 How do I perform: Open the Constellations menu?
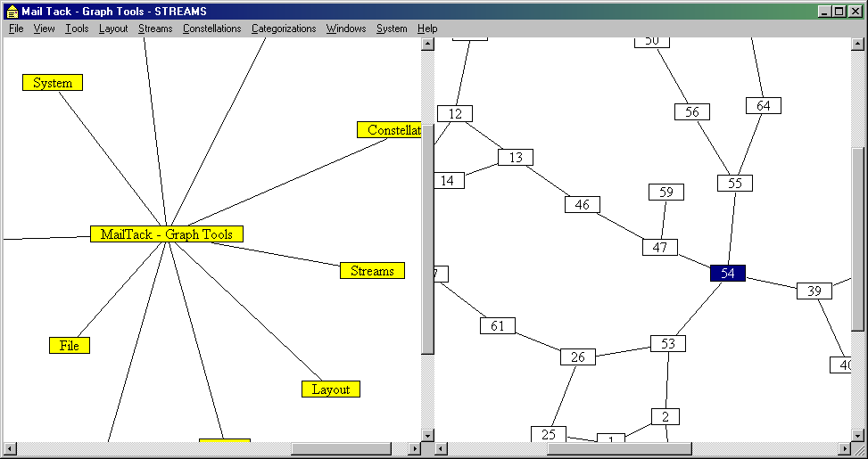pos(211,29)
